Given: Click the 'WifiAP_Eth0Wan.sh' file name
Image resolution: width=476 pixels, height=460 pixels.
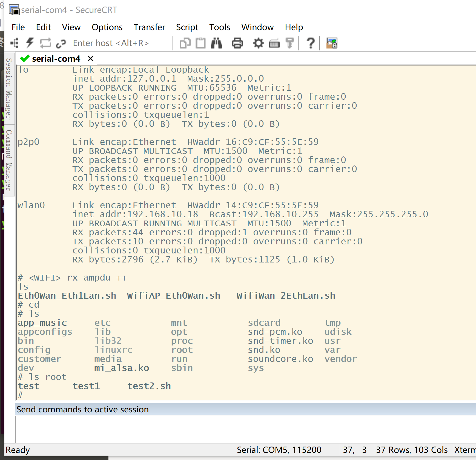Looking at the screenshot, I should click(174, 296).
